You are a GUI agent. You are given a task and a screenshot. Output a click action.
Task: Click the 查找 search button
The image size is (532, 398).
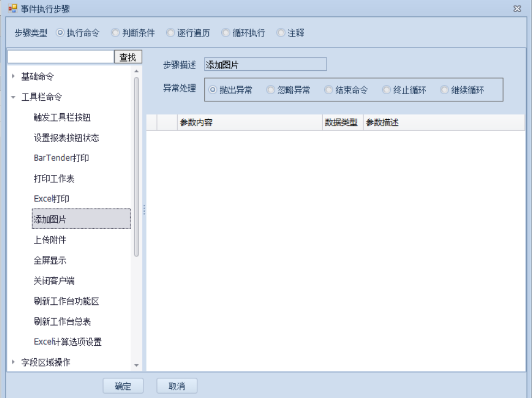[128, 57]
